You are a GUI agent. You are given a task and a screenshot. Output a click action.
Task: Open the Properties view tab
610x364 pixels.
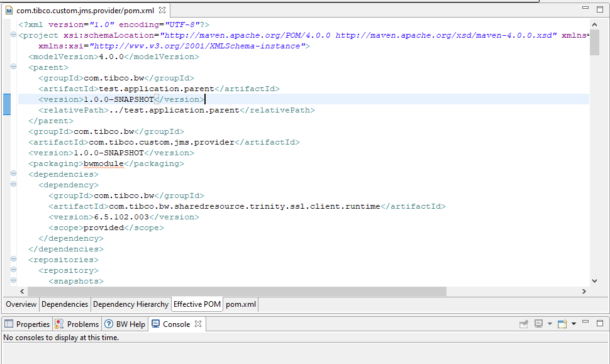tap(27, 324)
